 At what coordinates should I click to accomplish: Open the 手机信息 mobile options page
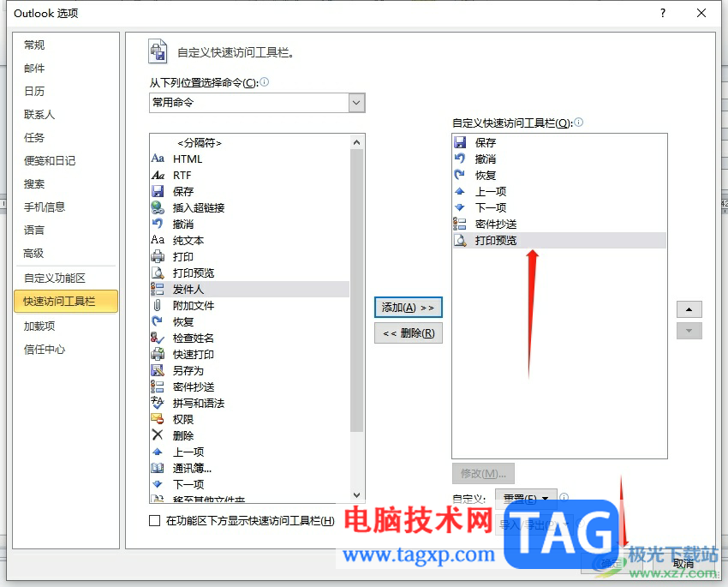point(45,207)
